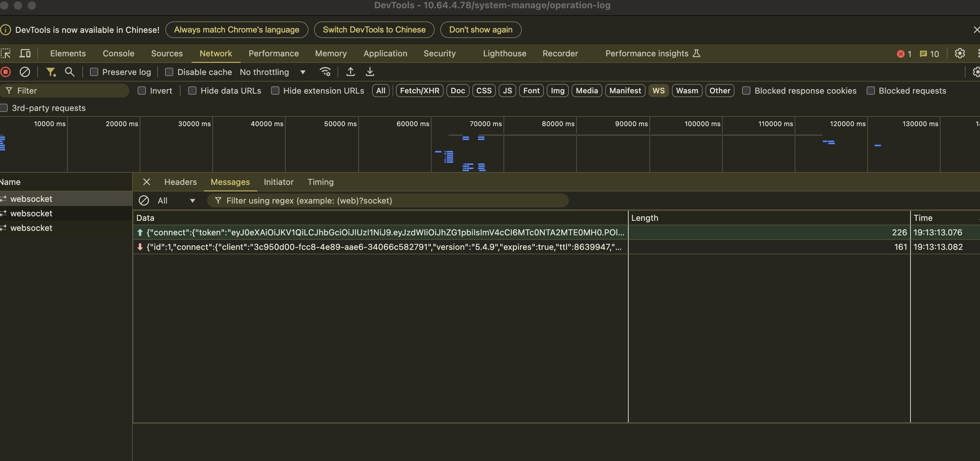Image resolution: width=980 pixels, height=461 pixels.
Task: Open the Application tab
Action: pyautogui.click(x=385, y=54)
